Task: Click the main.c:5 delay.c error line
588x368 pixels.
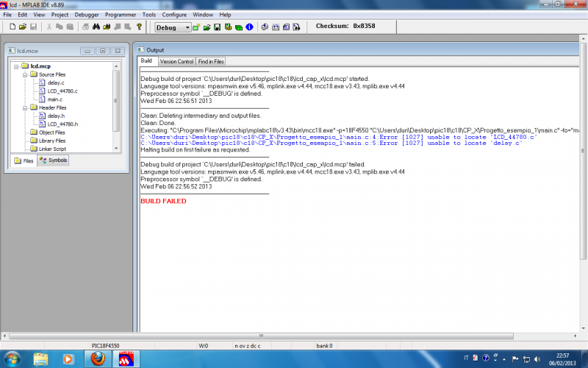Action: pos(331,143)
